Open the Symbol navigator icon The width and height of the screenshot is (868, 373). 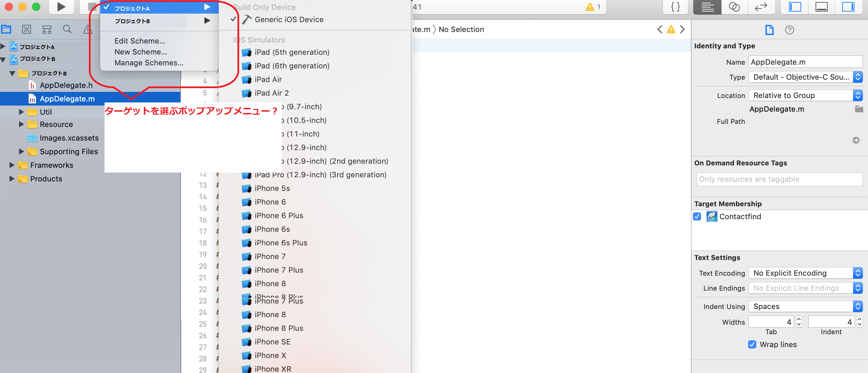47,30
